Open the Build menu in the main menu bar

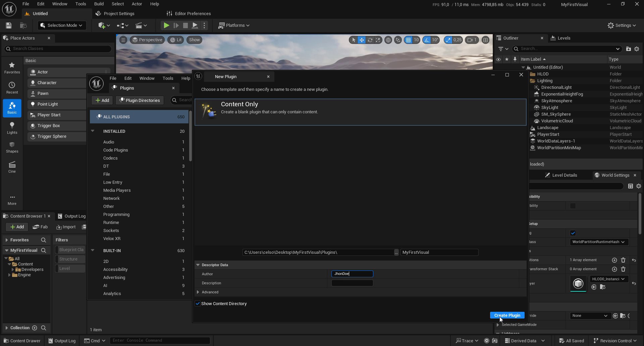coord(99,4)
